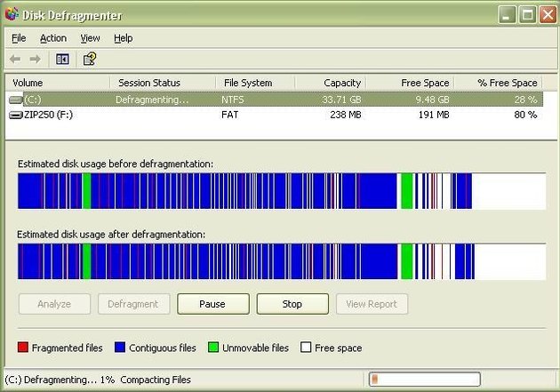The height and width of the screenshot is (392, 560).
Task: Sort by the Free Space column header
Action: click(410, 83)
